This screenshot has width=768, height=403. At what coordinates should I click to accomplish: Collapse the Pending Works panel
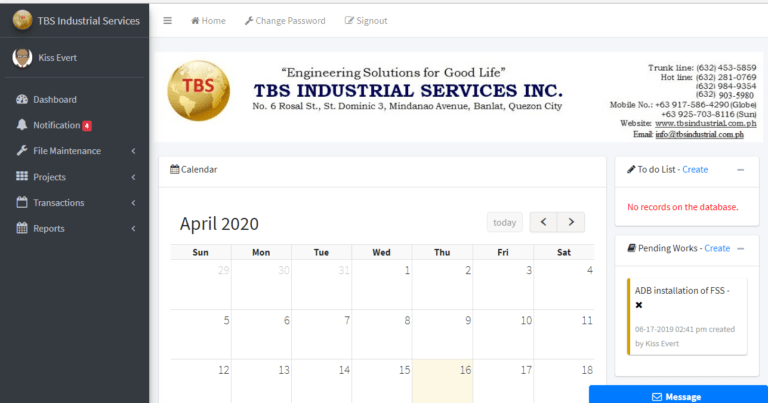[x=740, y=248]
